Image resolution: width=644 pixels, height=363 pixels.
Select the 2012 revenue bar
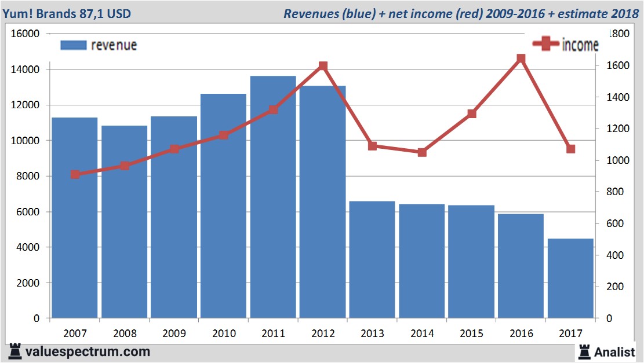[x=322, y=202]
